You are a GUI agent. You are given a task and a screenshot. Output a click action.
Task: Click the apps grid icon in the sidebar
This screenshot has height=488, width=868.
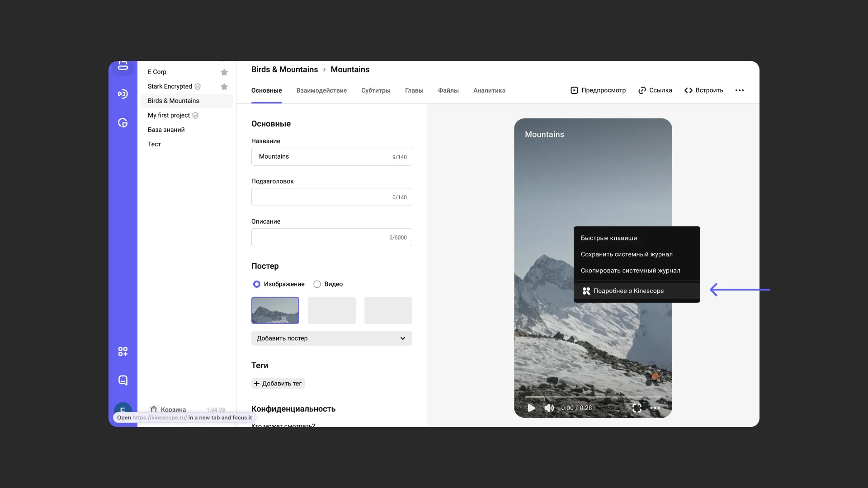pos(123,352)
